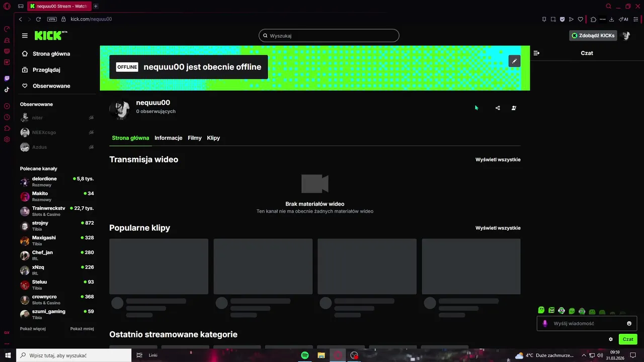Open Chef_jan recommended channel
The image size is (644, 362).
pos(57,255)
